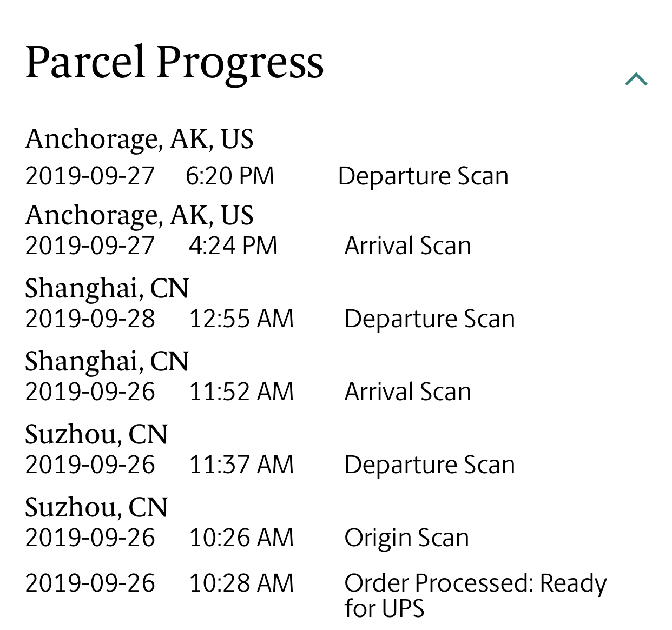
Task: Click Anchorage Arrival Scan status text
Action: click(408, 246)
